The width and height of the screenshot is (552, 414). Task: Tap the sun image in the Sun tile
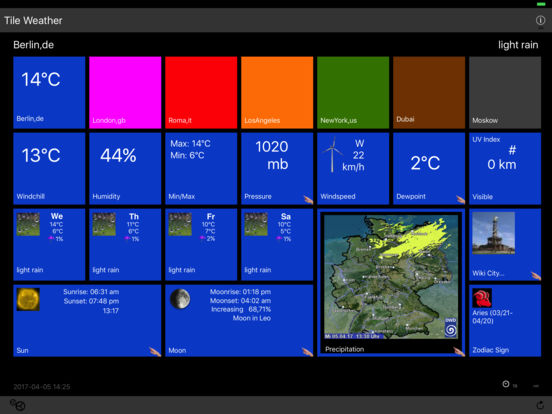click(x=28, y=299)
